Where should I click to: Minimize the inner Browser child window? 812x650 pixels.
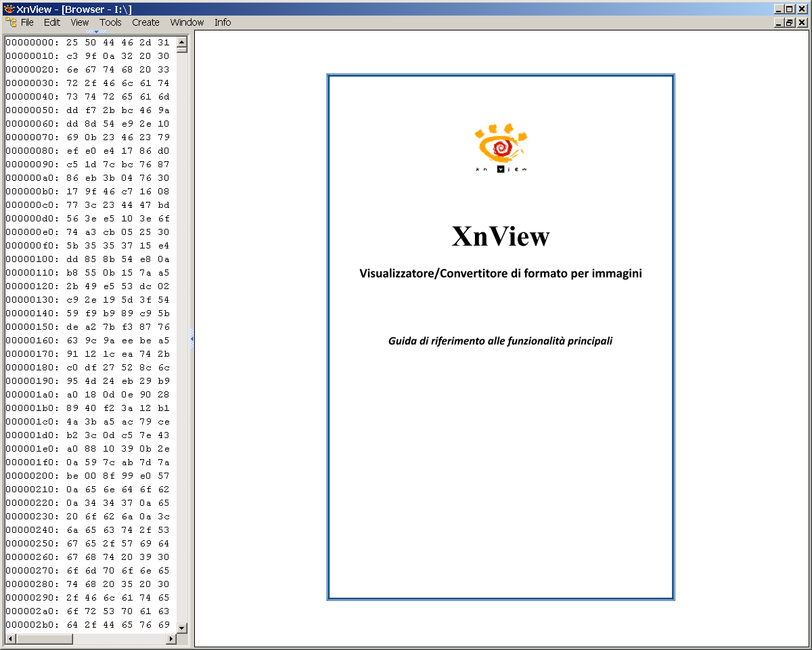pyautogui.click(x=780, y=22)
